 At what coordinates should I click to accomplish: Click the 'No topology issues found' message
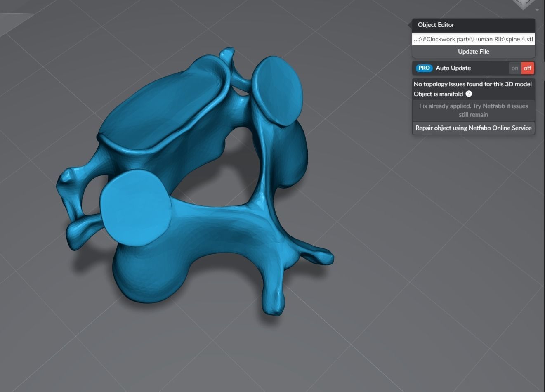[x=473, y=84]
